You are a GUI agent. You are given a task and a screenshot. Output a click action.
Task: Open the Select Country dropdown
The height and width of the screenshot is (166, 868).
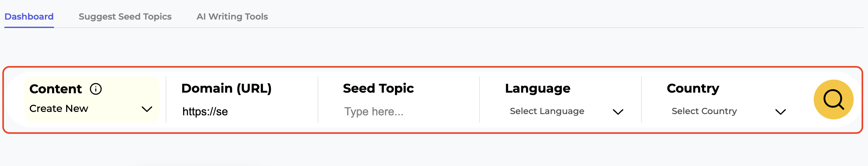[728, 111]
